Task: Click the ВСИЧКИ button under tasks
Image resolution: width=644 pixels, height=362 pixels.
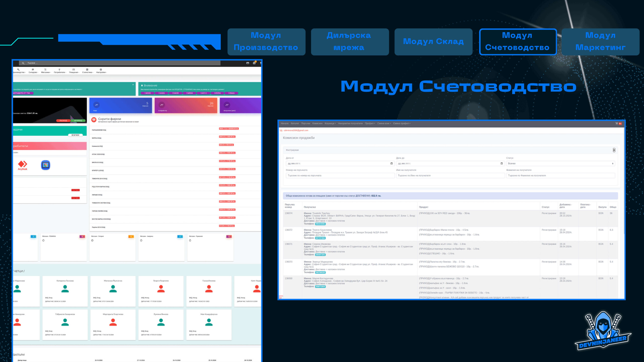Action: click(x=75, y=135)
